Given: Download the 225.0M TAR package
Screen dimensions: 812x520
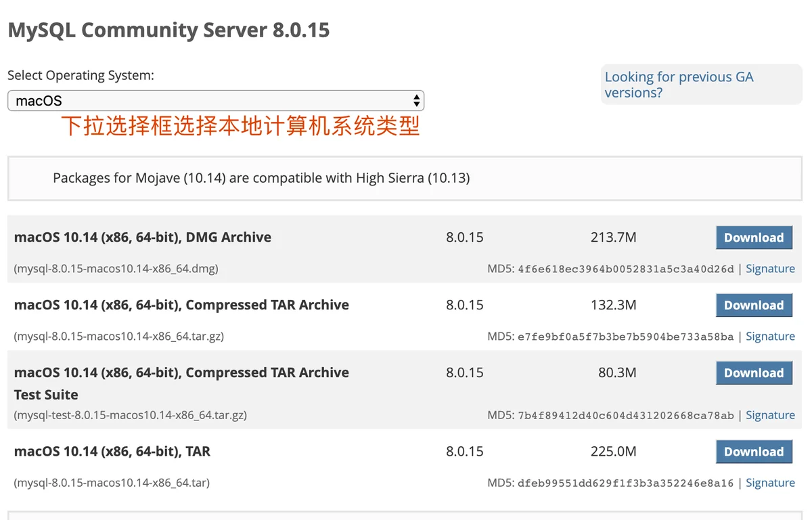Looking at the screenshot, I should point(754,452).
